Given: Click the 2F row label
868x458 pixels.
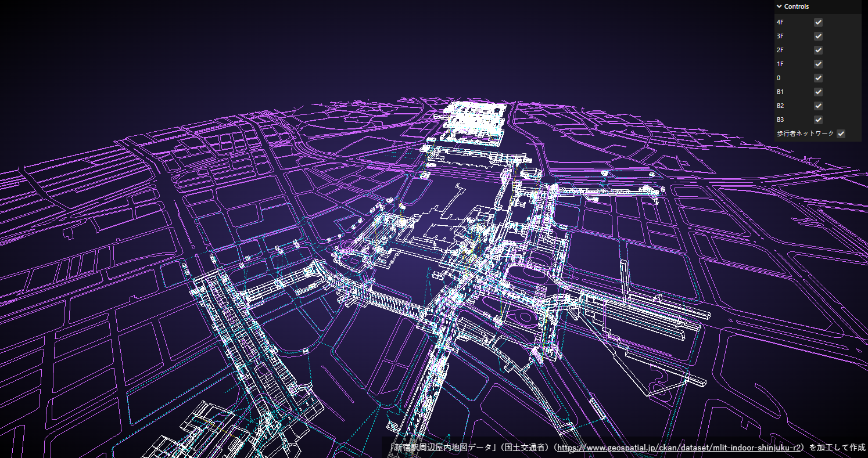Looking at the screenshot, I should [x=780, y=50].
